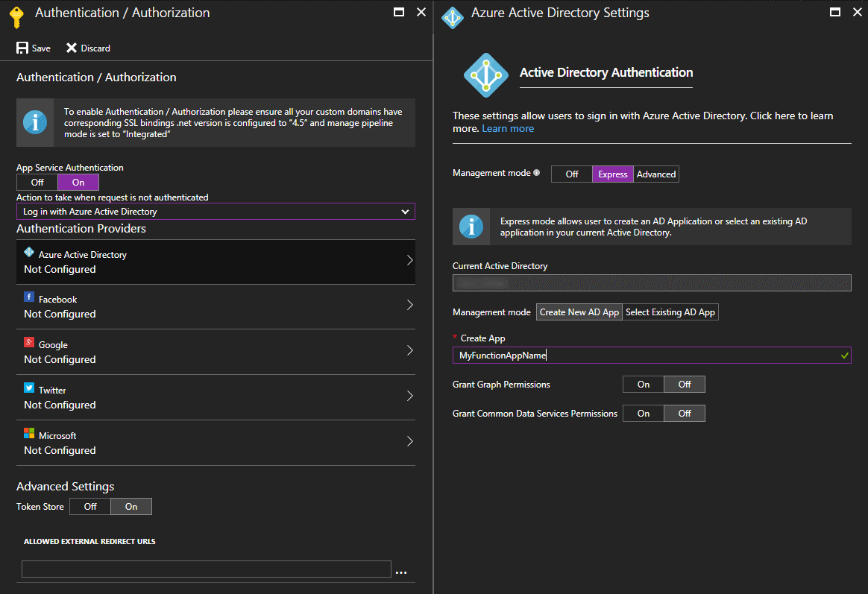Expand the Twitter provider chevron
The height and width of the screenshot is (594, 868).
tap(409, 396)
